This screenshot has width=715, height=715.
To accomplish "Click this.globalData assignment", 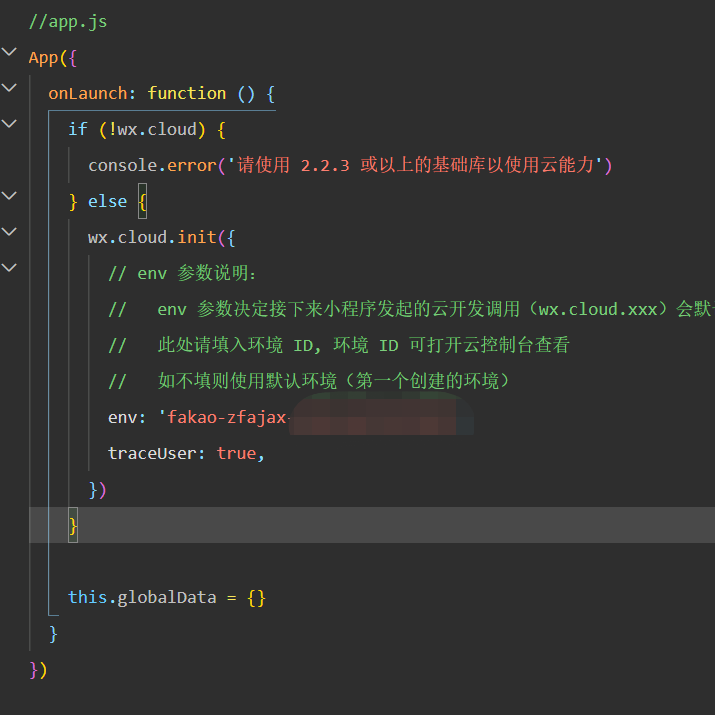I will click(142, 597).
